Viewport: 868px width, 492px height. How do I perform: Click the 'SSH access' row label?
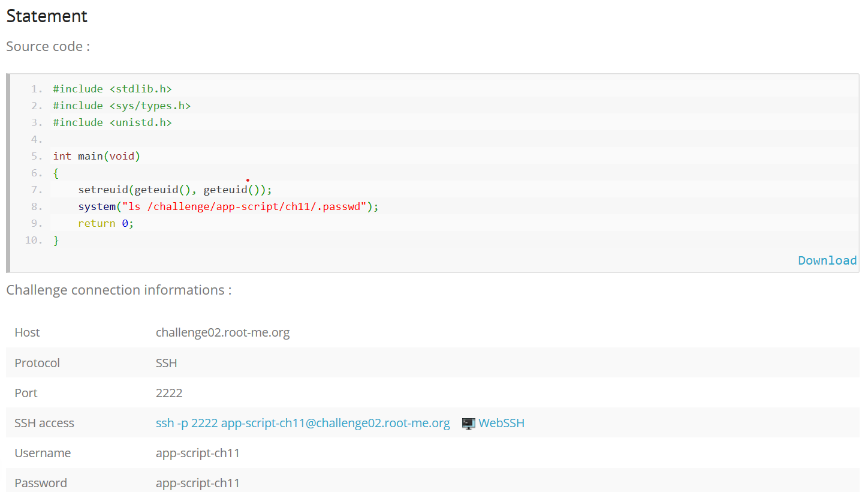pyautogui.click(x=44, y=423)
